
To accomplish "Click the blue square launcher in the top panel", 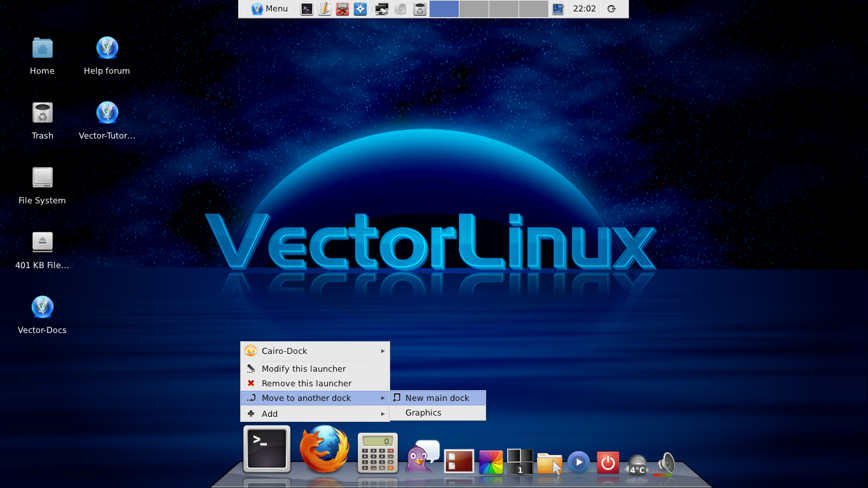I will 360,9.
